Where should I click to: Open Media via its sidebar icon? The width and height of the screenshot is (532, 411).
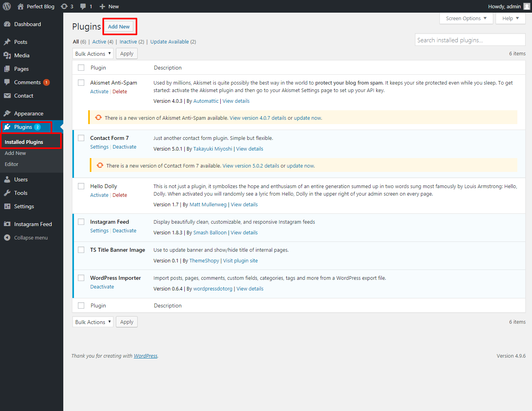pyautogui.click(x=7, y=55)
